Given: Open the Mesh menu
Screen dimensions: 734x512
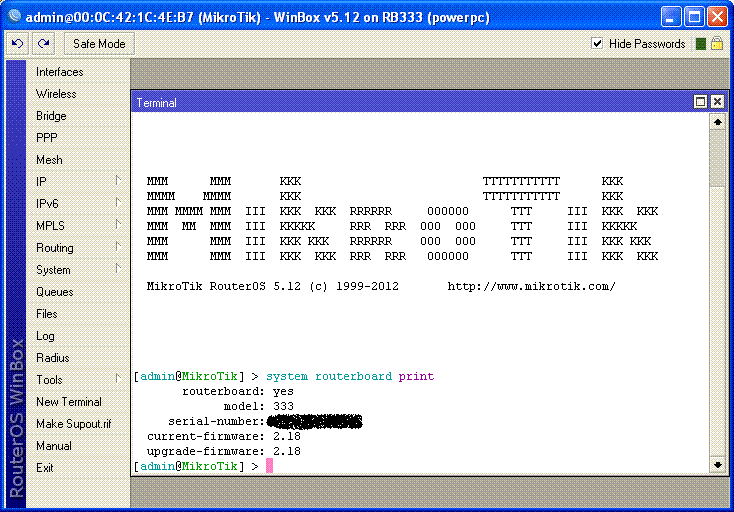Looking at the screenshot, I should (x=49, y=160).
